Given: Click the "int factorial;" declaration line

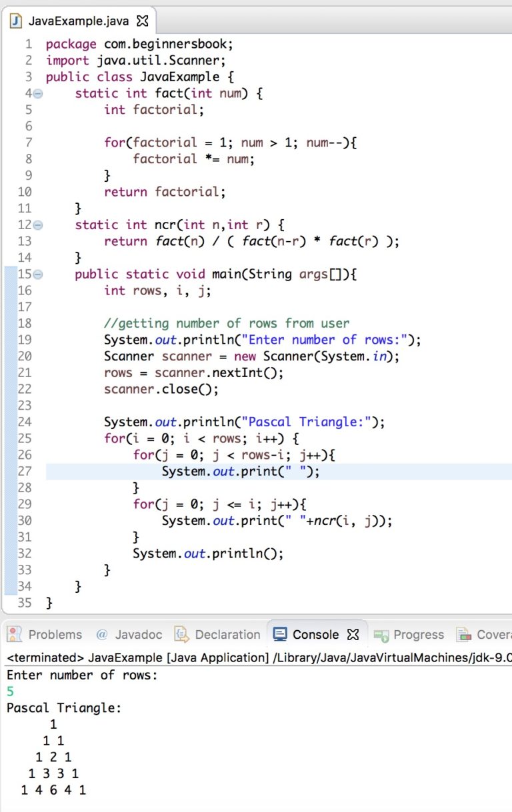Looking at the screenshot, I should click(x=154, y=110).
